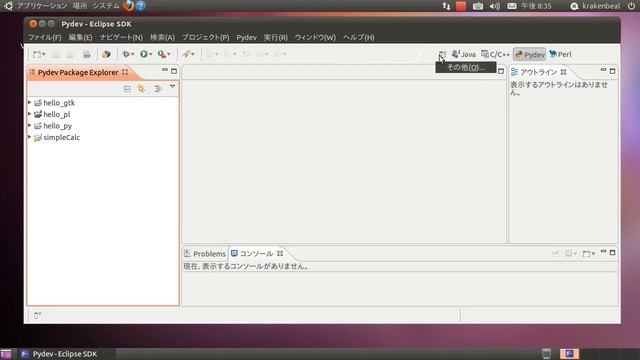Click the status bar fast view icon
Image resolution: width=640 pixels, height=360 pixels.
tap(38, 315)
